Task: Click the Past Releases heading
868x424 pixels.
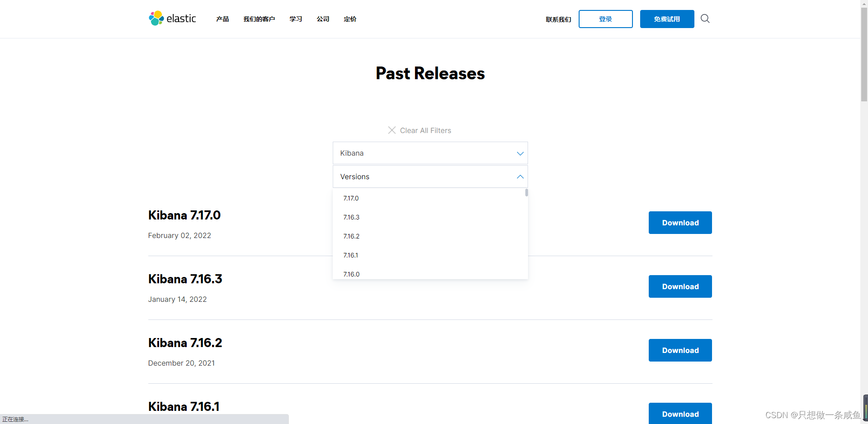Action: (430, 73)
